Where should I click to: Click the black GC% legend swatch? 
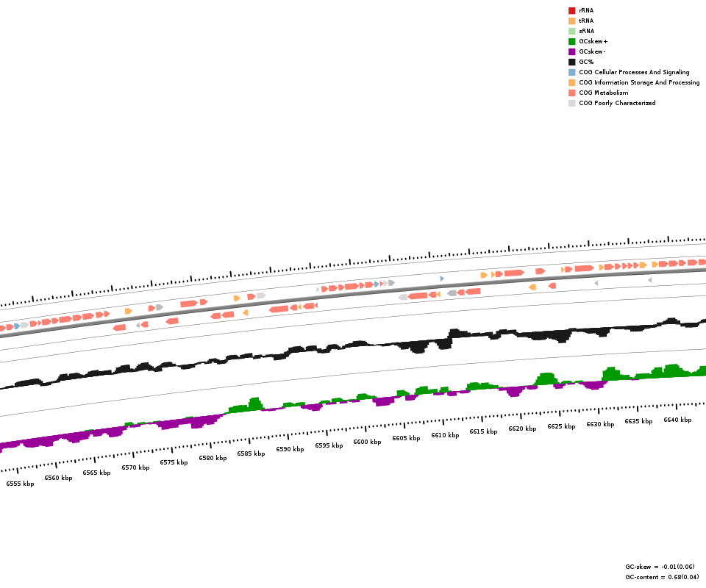click(x=571, y=62)
